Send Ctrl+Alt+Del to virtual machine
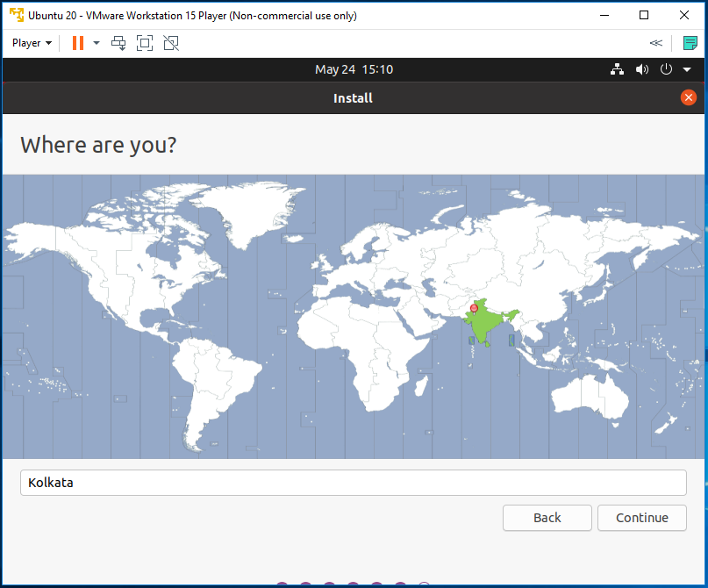Screen dimensions: 708x588 [118, 43]
